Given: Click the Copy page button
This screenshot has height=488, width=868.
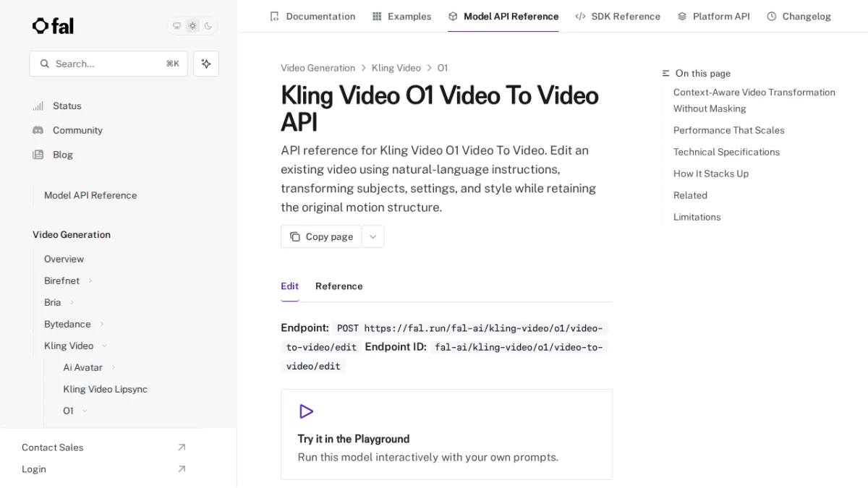Looking at the screenshot, I should pos(321,236).
